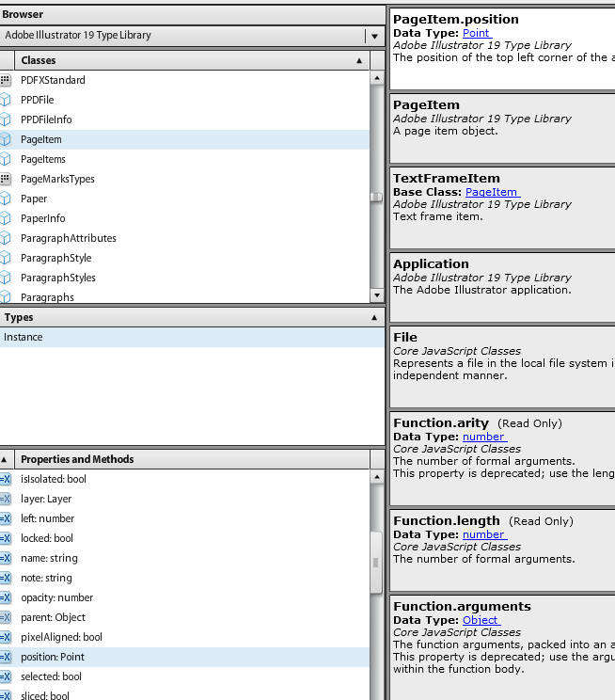Open the Point data type link
The height and width of the screenshot is (700, 615).
pos(477,33)
